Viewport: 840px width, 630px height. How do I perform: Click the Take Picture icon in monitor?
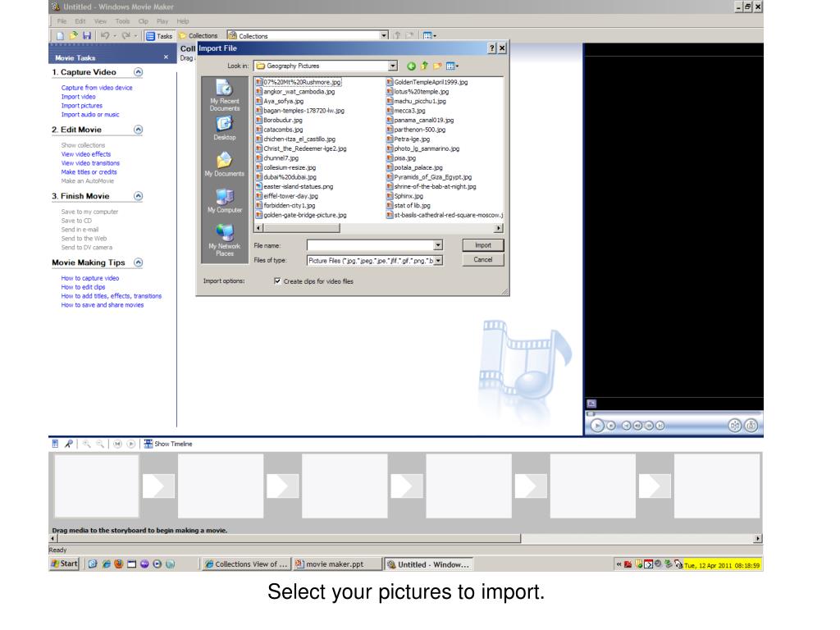(751, 426)
